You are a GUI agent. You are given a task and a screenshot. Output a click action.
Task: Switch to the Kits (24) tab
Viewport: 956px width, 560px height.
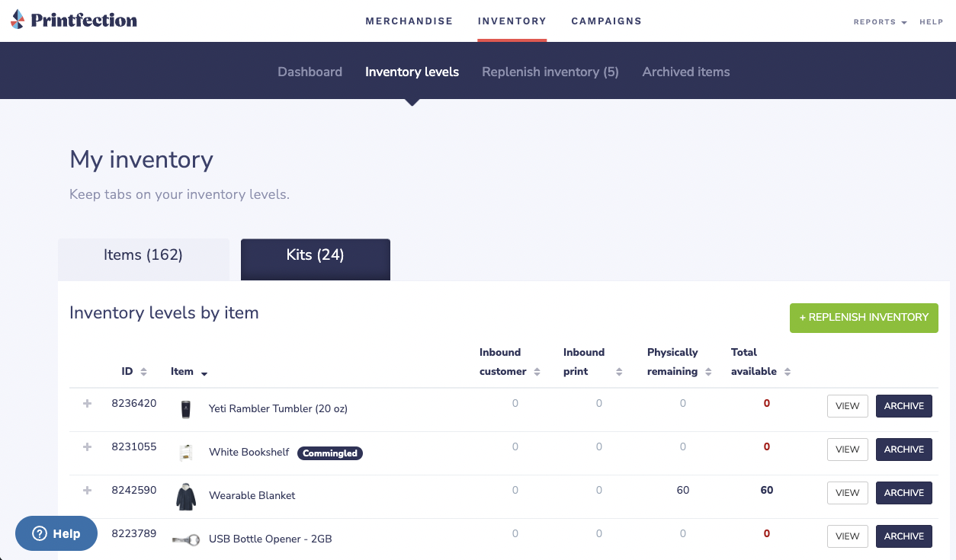(x=315, y=255)
